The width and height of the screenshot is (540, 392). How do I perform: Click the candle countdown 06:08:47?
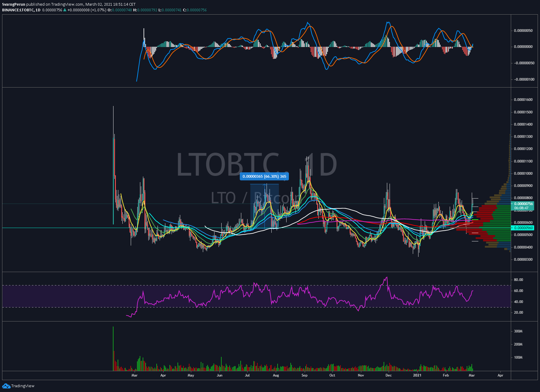click(521, 208)
